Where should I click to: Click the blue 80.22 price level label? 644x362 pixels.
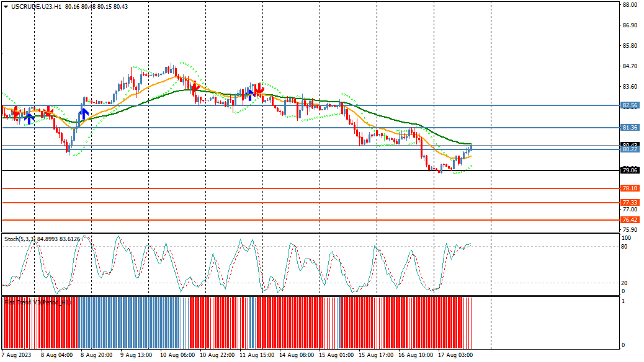(630, 149)
